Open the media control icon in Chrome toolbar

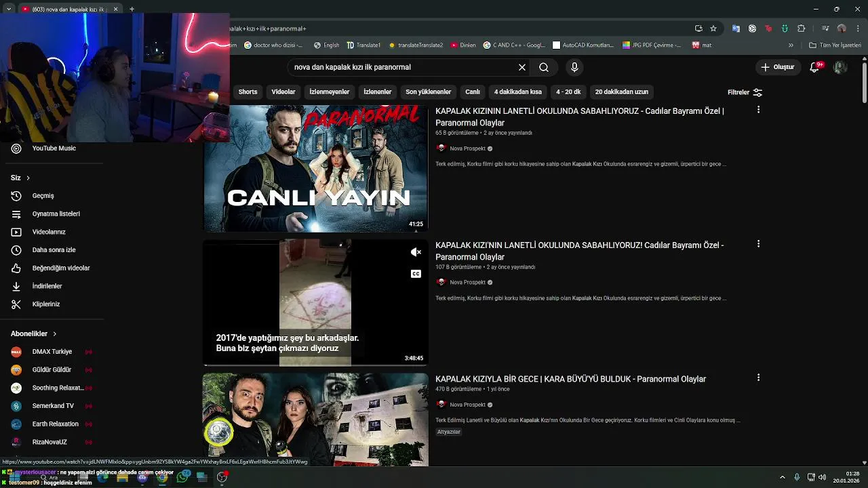[x=825, y=28]
